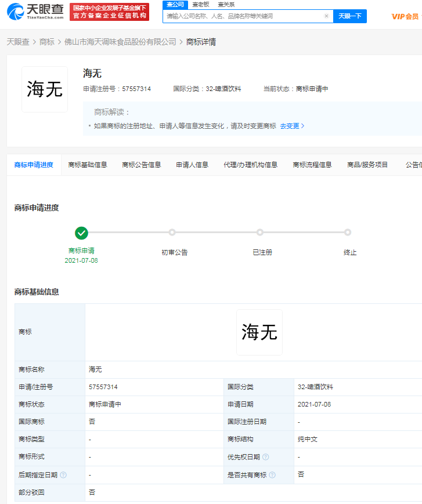Click the 已注册 progress marker

[x=260, y=232]
